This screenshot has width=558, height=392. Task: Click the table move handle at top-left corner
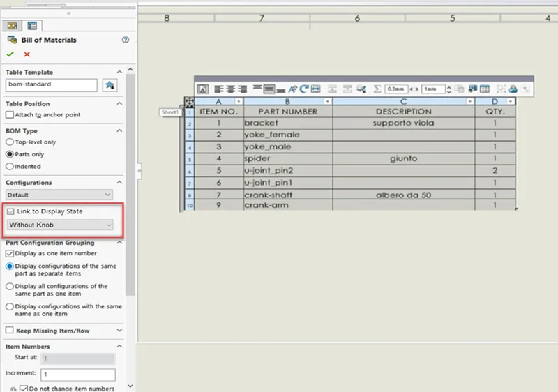click(x=189, y=102)
